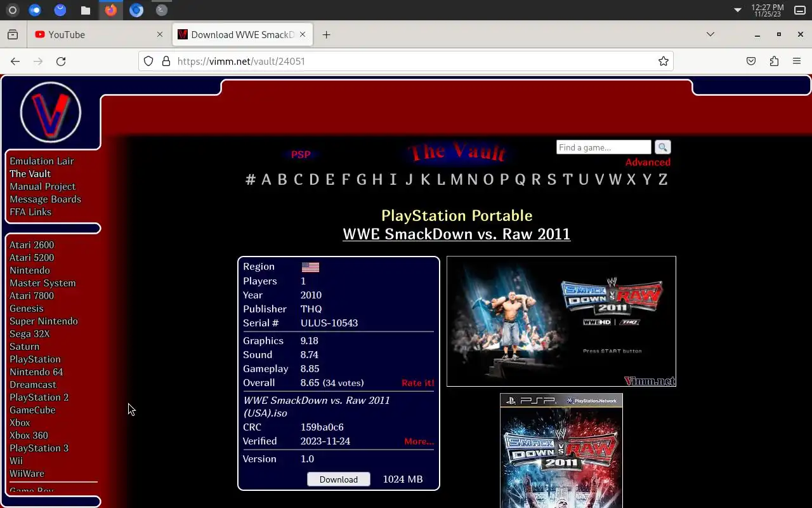
Task: Open Saturn in the systems list
Action: point(24,347)
